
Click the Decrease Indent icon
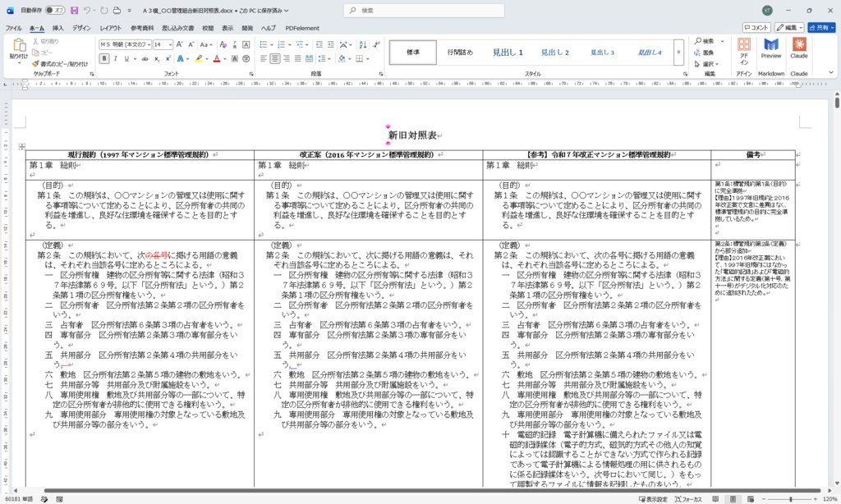319,44
